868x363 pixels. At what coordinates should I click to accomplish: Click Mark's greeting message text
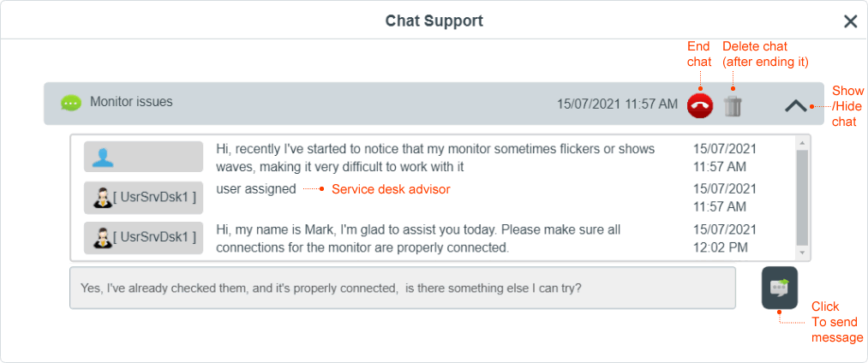[x=418, y=239]
